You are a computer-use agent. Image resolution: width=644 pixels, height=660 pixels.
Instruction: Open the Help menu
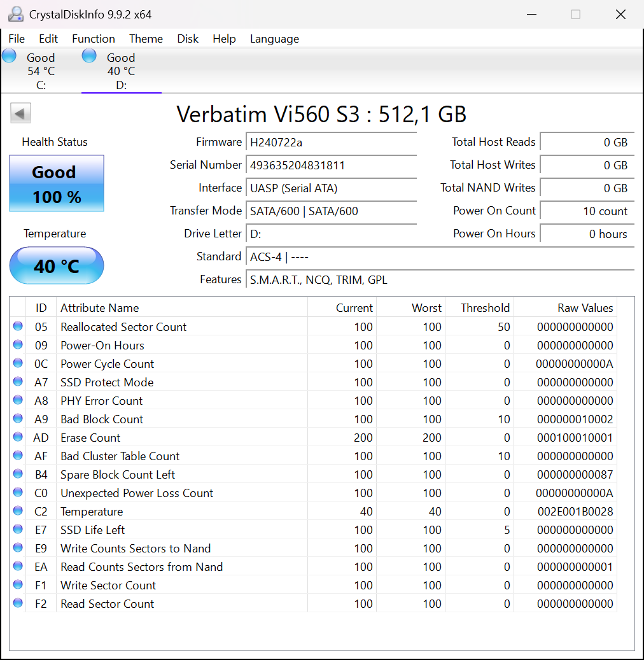[x=224, y=39]
